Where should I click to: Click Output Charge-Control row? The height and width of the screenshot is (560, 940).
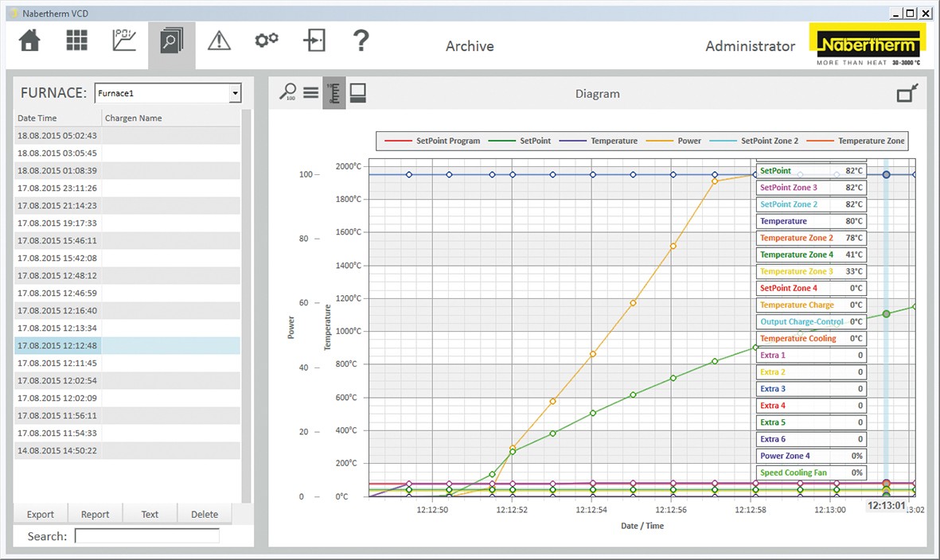[811, 321]
